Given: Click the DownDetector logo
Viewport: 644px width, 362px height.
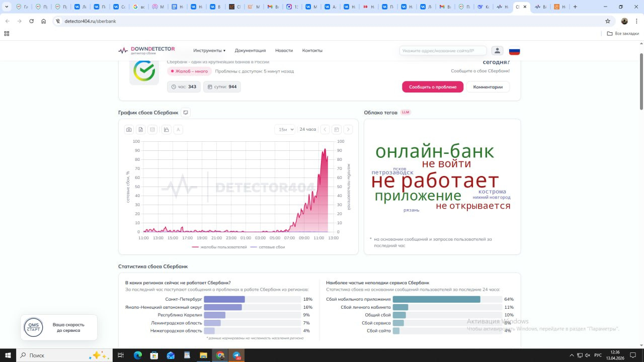Looking at the screenshot, I should click(x=146, y=50).
